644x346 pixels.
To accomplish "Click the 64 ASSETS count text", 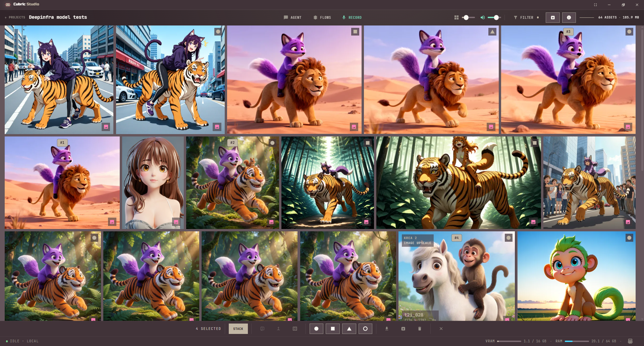I will (607, 17).
